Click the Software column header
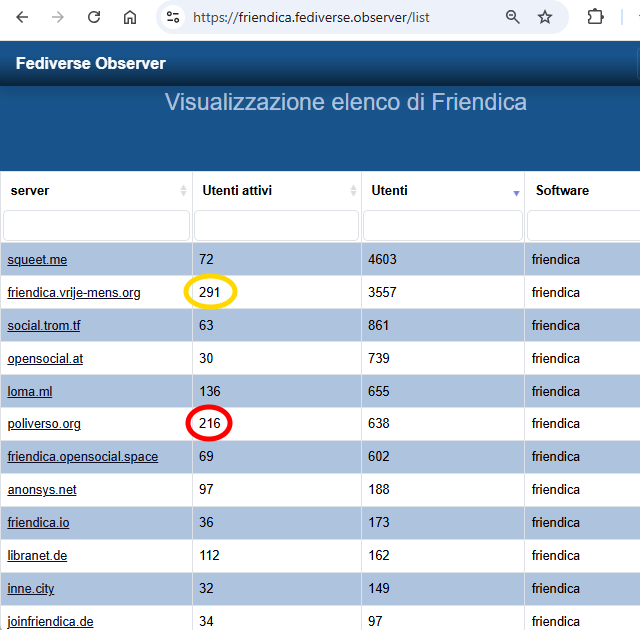640x630 pixels. (562, 190)
